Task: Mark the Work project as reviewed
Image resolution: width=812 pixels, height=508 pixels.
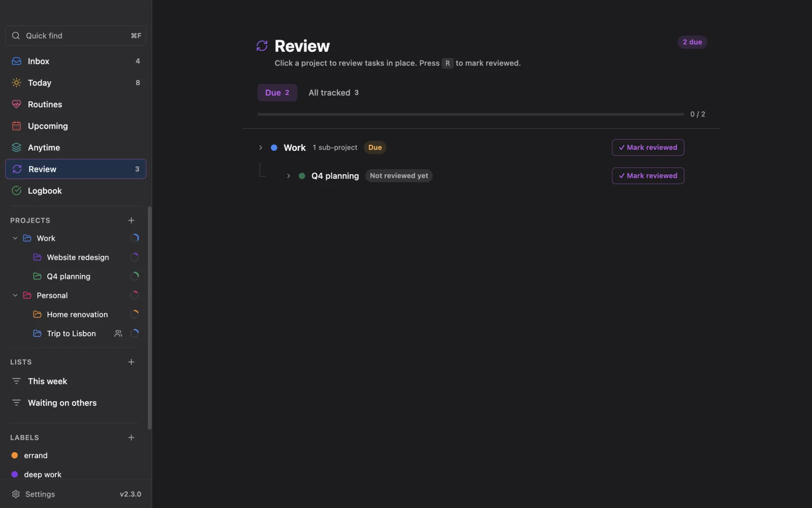Action: pyautogui.click(x=648, y=147)
